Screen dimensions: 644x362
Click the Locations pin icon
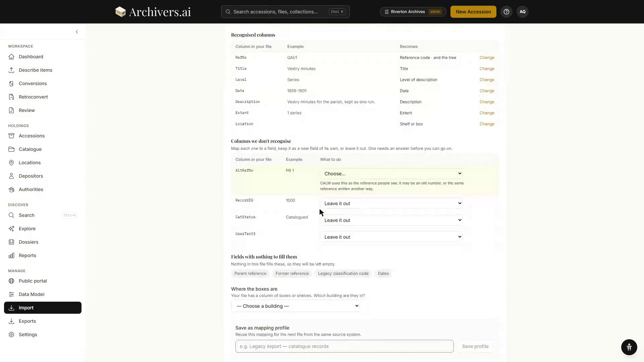[x=11, y=163]
